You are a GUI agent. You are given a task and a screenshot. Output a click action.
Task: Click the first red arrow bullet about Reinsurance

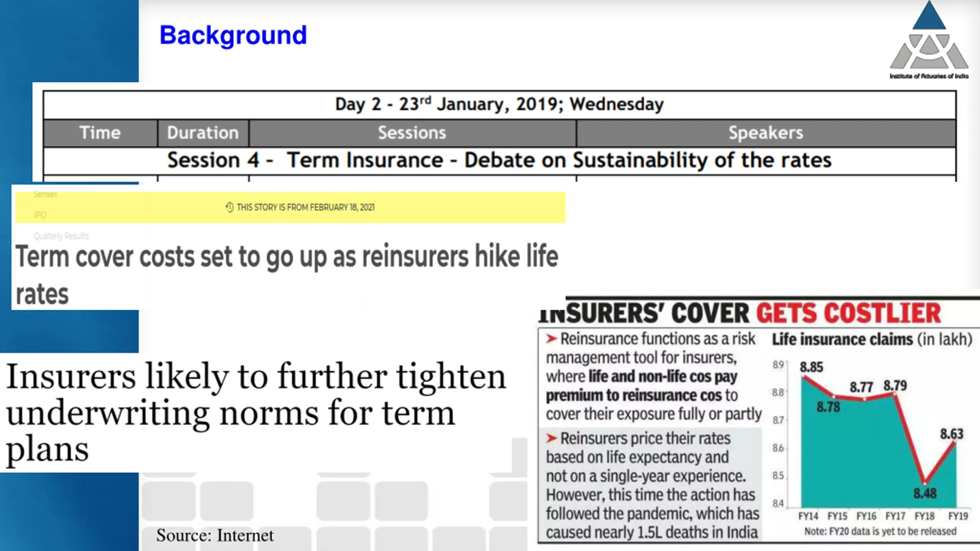click(x=551, y=339)
